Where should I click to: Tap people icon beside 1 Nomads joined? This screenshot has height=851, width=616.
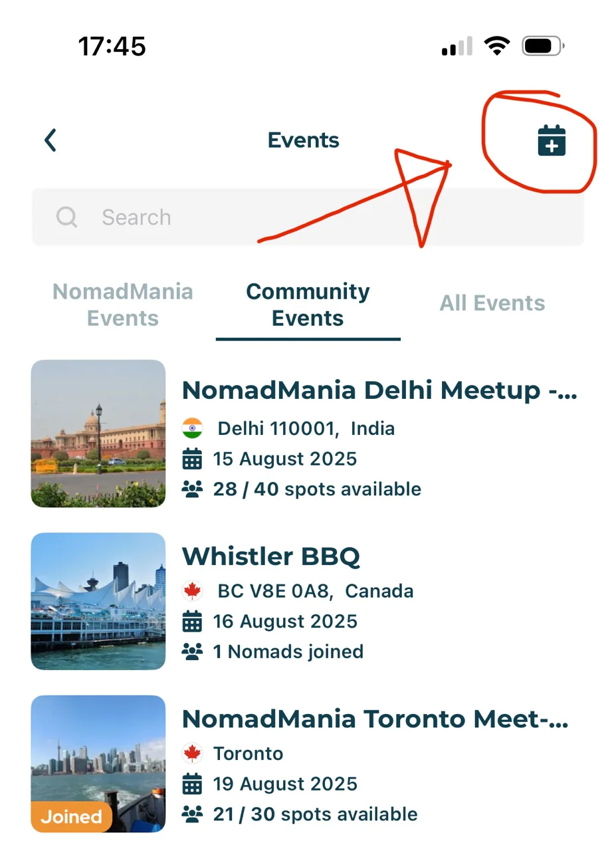click(192, 652)
